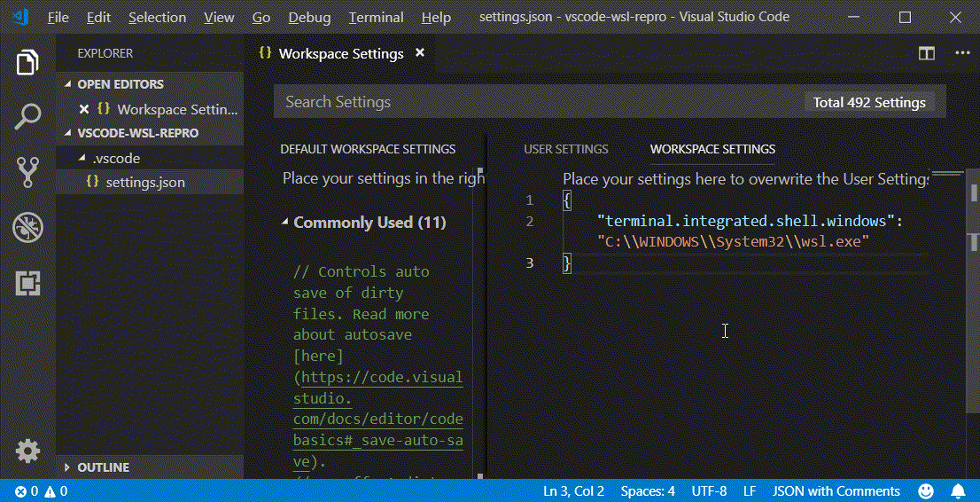The image size is (980, 502).
Task: Maximize the VS Code window
Action: pyautogui.click(x=905, y=18)
